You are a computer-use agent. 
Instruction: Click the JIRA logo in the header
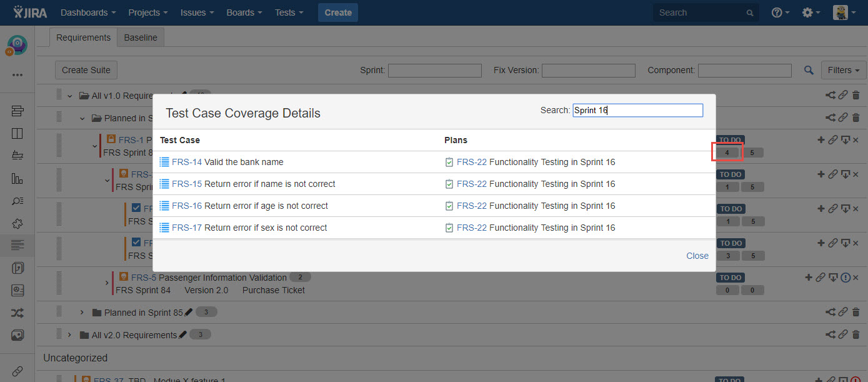[x=30, y=13]
